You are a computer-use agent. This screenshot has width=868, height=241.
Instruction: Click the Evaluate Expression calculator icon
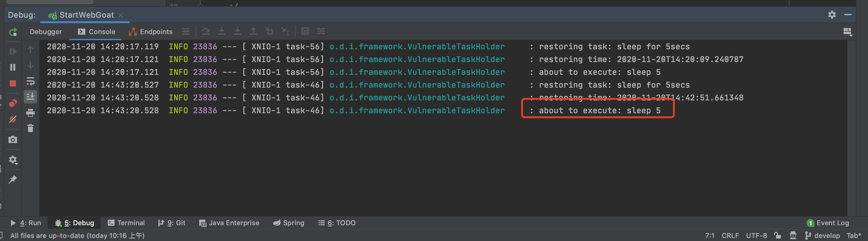pos(305,31)
